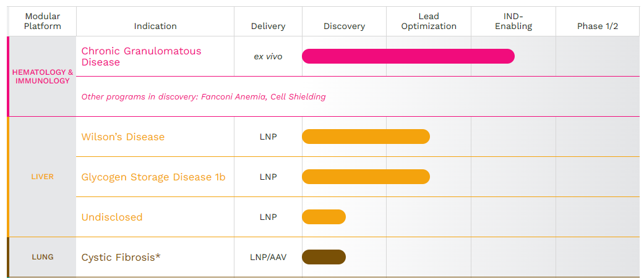Click the Hematology & Immunology platform label
This screenshot has height=278, width=644.
(43, 77)
